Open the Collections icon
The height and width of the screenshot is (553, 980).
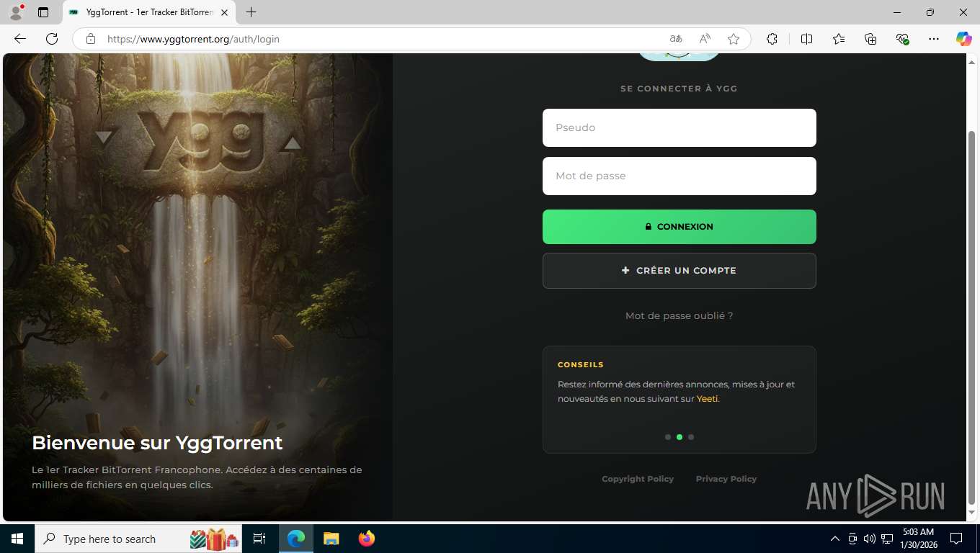click(x=870, y=39)
